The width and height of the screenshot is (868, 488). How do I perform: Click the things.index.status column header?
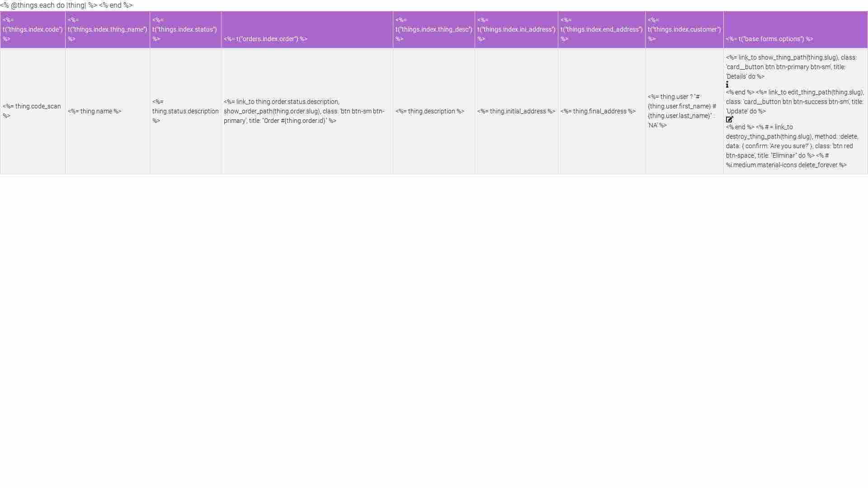point(185,30)
